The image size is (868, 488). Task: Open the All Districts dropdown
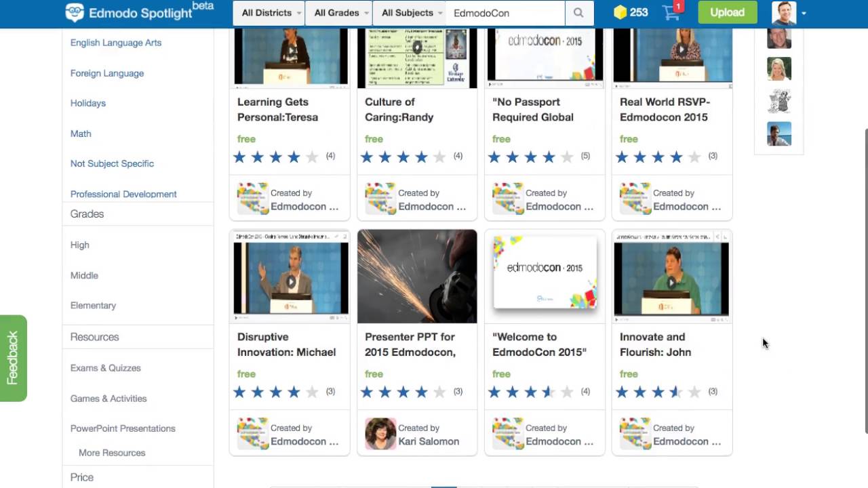(x=269, y=12)
